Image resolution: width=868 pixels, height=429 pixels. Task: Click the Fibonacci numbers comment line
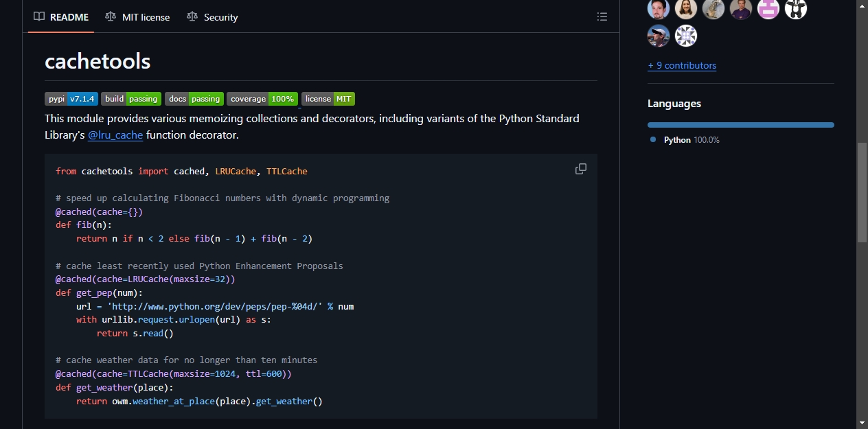point(222,198)
